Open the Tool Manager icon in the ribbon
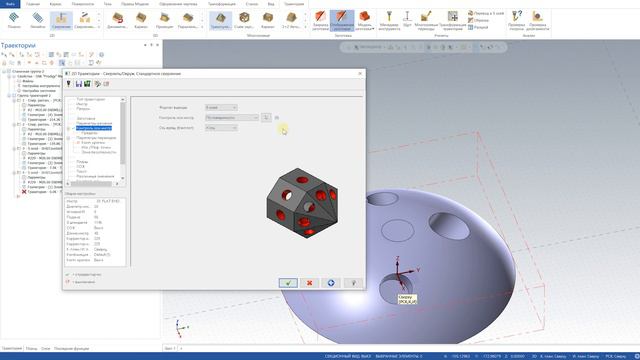This screenshot has width=640, height=360. click(x=389, y=20)
